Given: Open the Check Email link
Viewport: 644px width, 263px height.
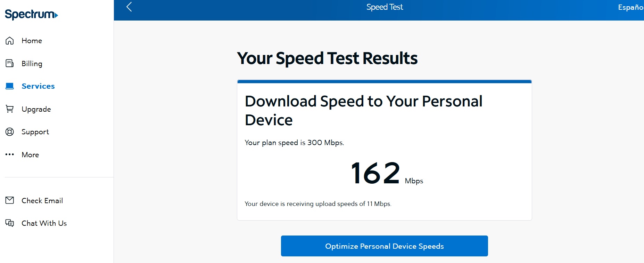Looking at the screenshot, I should pyautogui.click(x=42, y=200).
